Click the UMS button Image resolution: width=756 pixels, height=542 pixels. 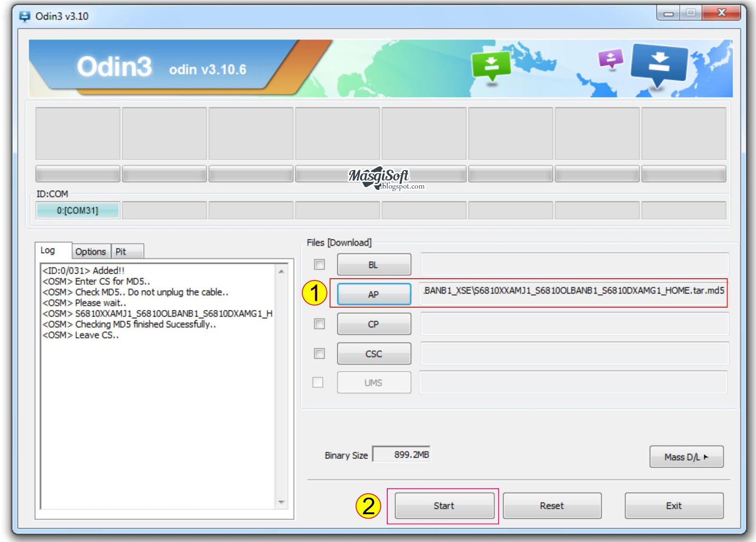374,383
